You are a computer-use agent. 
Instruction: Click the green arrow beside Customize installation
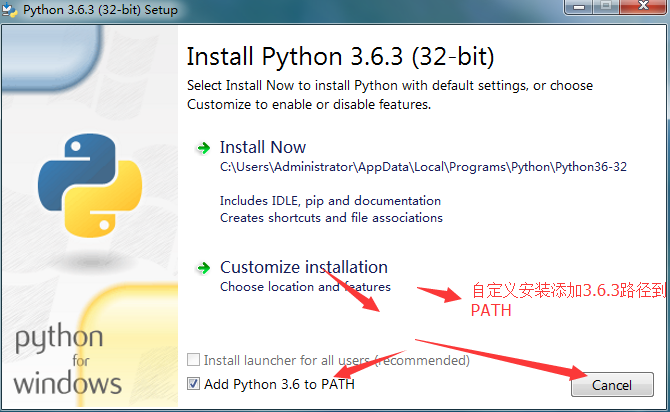click(x=203, y=268)
